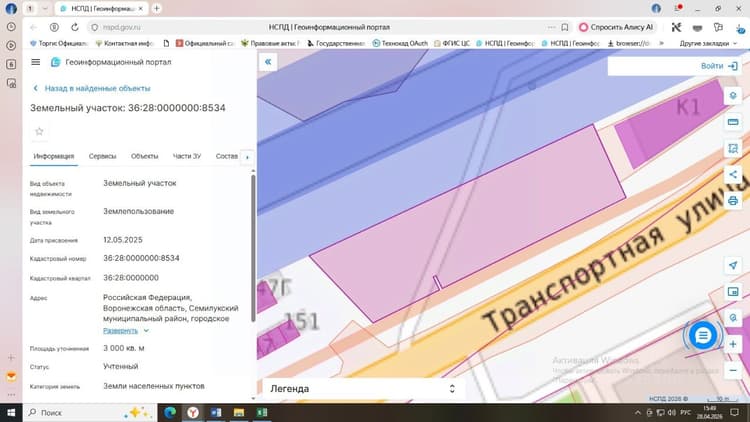Reload the browser page
Image resolution: width=750 pixels, height=422 pixels.
point(75,27)
